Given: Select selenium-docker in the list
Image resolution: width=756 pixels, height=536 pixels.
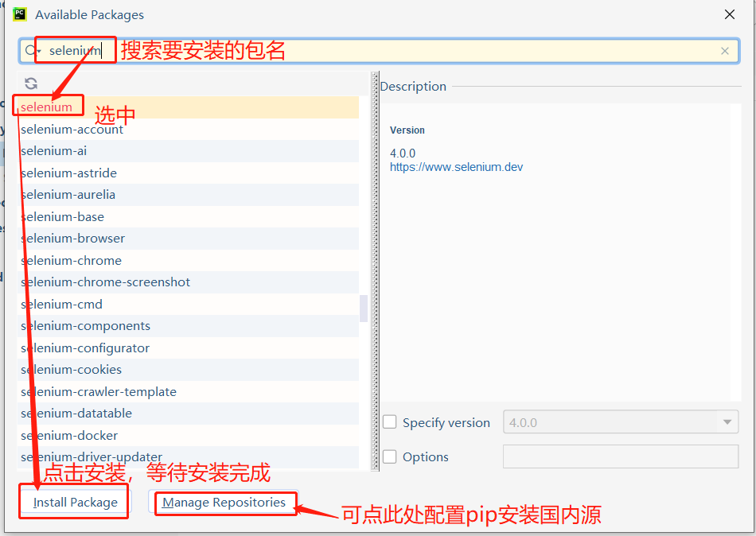Looking at the screenshot, I should click(69, 435).
